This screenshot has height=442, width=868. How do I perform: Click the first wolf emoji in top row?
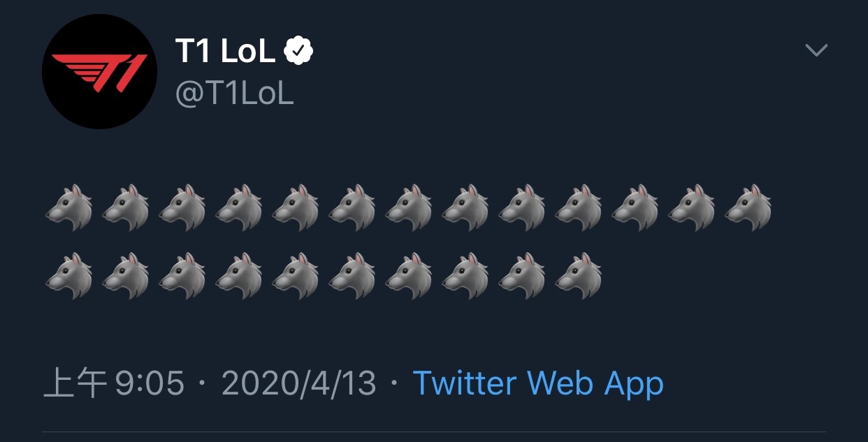pos(69,208)
